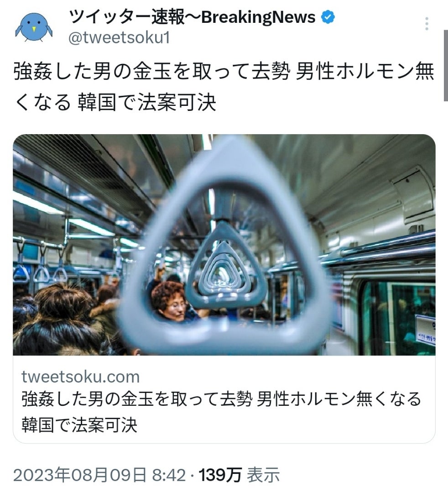Click the 表示 views label
The width and height of the screenshot is (448, 493).
tap(263, 475)
